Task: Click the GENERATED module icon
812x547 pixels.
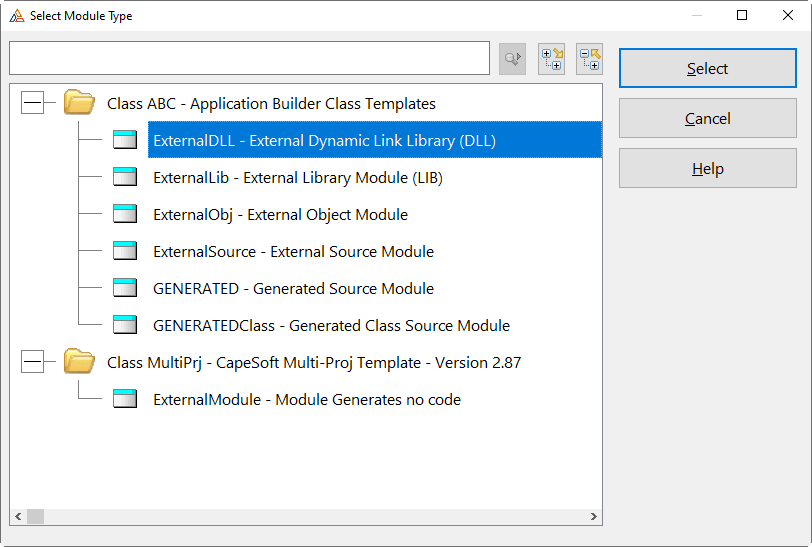Action: click(x=125, y=288)
